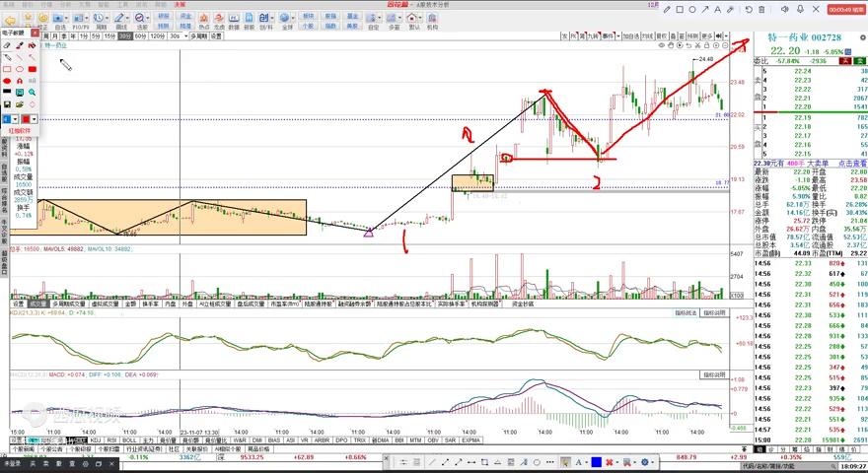Click the microphone icon in recording toolbar
868x473 pixels.
click(x=801, y=10)
